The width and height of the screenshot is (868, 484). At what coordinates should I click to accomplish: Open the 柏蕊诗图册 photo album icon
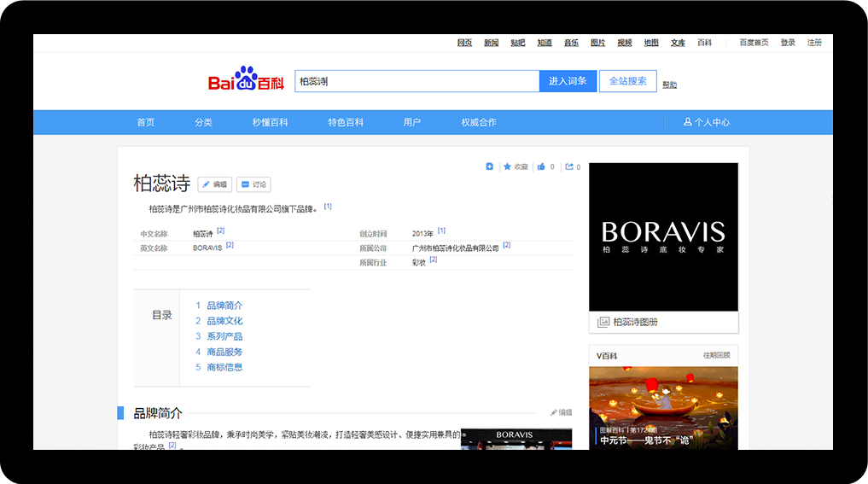[x=604, y=322]
